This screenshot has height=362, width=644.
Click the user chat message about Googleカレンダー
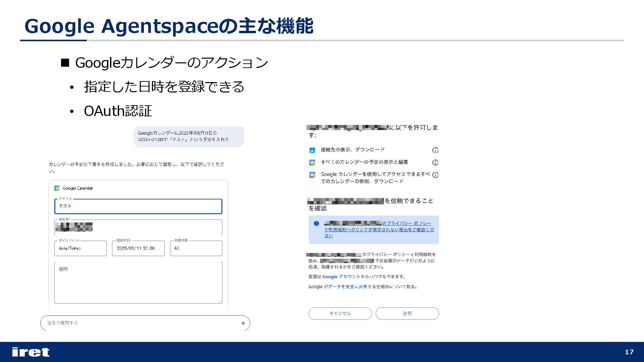coord(189,137)
